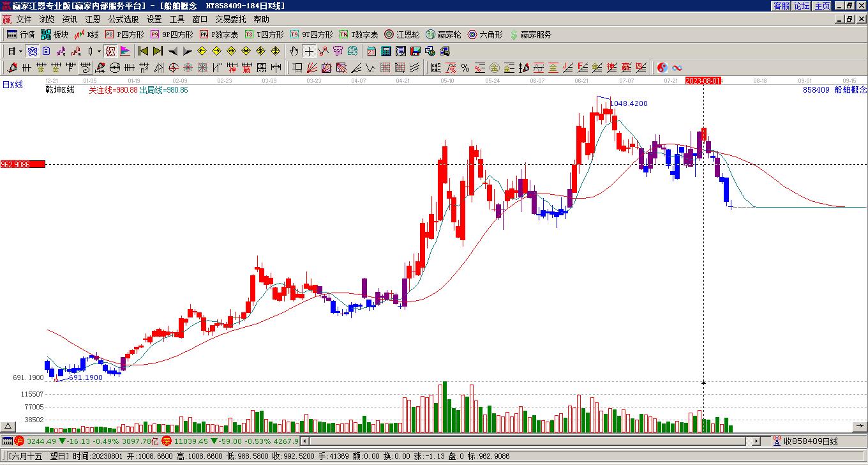Screen dimensions: 868x465
Task: Click the horizontal scrollbar right arrow
Action: point(756,441)
